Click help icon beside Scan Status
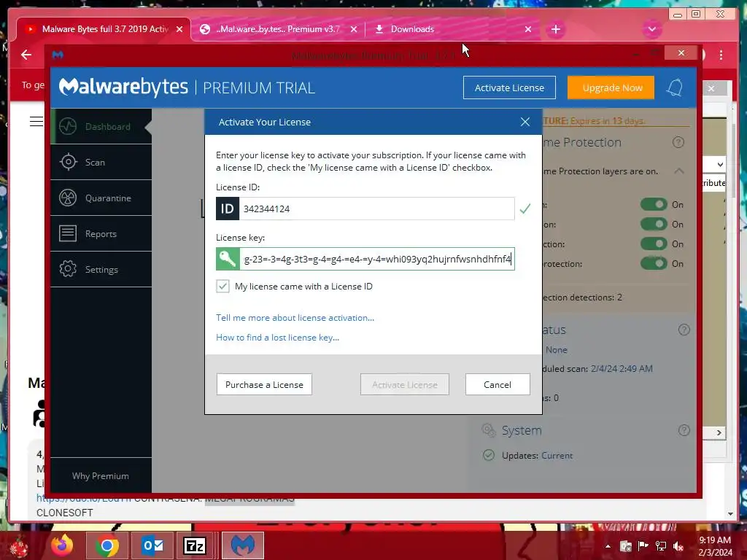The height and width of the screenshot is (560, 747). [x=684, y=330]
